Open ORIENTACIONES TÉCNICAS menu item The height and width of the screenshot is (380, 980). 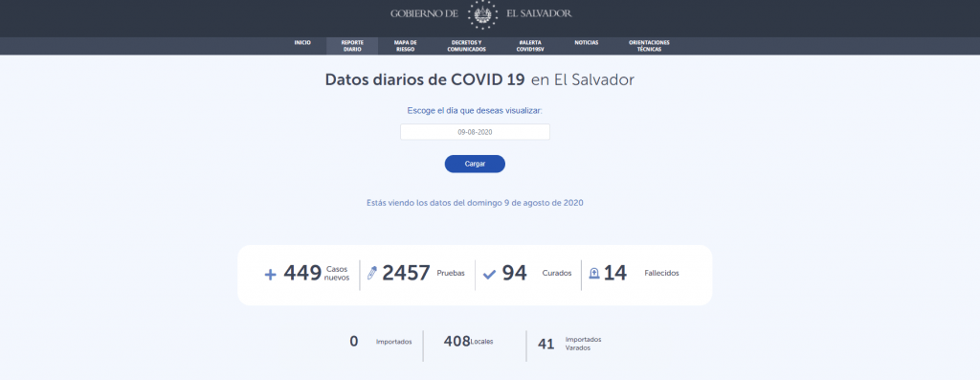pos(650,46)
